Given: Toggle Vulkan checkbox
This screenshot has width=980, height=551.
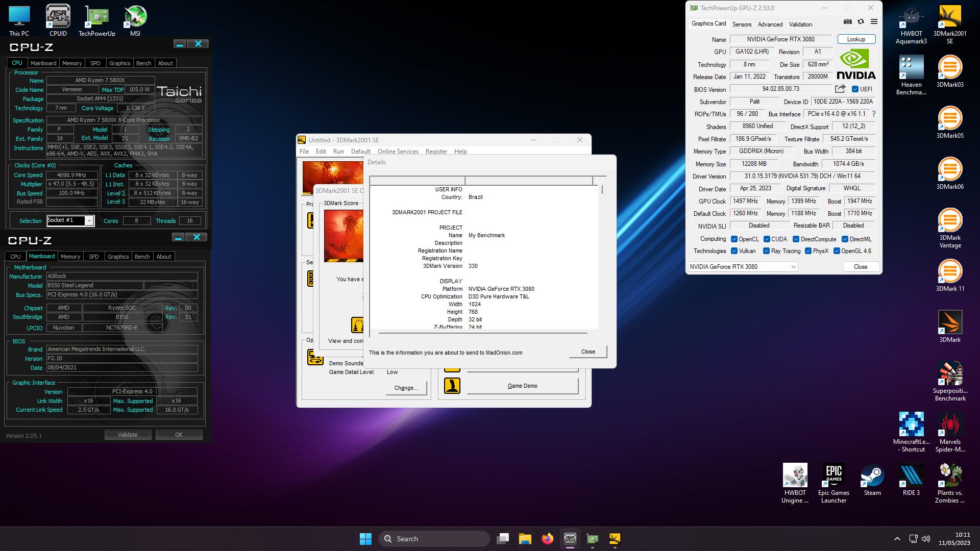Looking at the screenshot, I should click(734, 251).
